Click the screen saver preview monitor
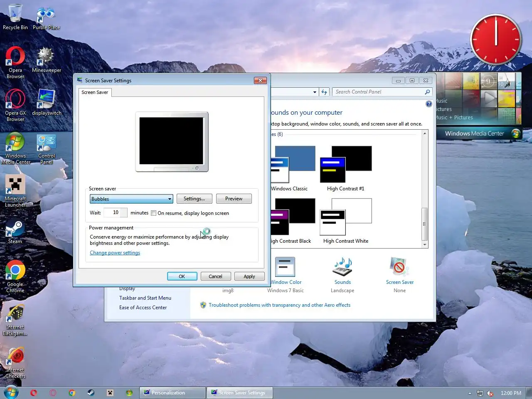532x399 pixels. (x=172, y=142)
